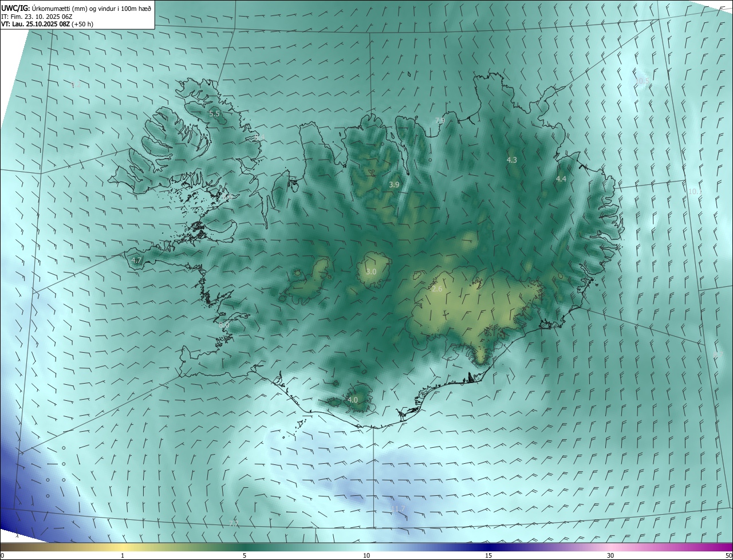The width and height of the screenshot is (733, 560).
Task: Click the 5.5 value label on the map
Action: click(x=215, y=114)
